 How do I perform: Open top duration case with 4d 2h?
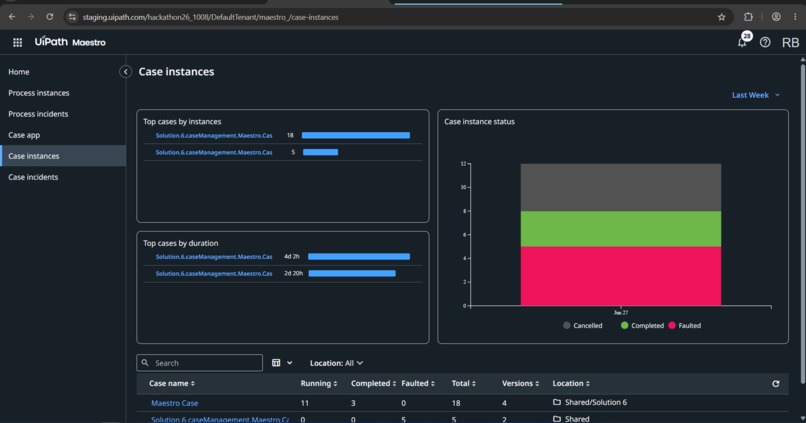214,256
